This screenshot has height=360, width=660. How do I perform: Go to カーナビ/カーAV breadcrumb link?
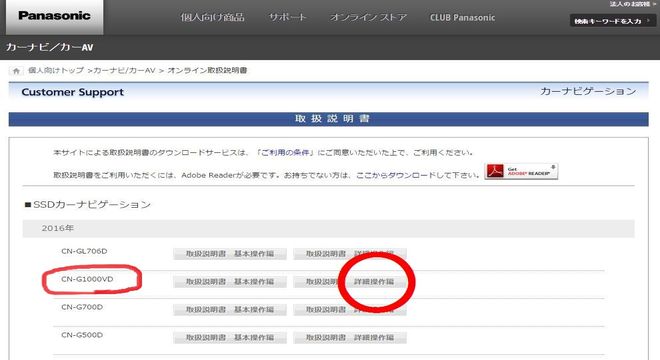[125, 71]
